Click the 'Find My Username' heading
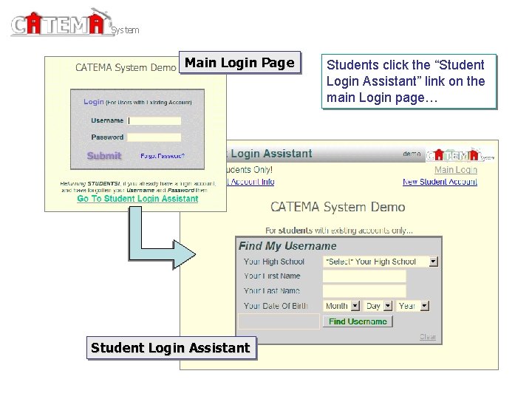The height and width of the screenshot is (399, 532). [x=287, y=246]
